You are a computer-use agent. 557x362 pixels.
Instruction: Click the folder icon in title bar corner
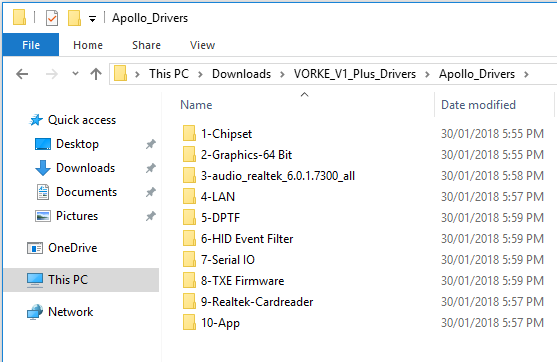click(x=20, y=17)
